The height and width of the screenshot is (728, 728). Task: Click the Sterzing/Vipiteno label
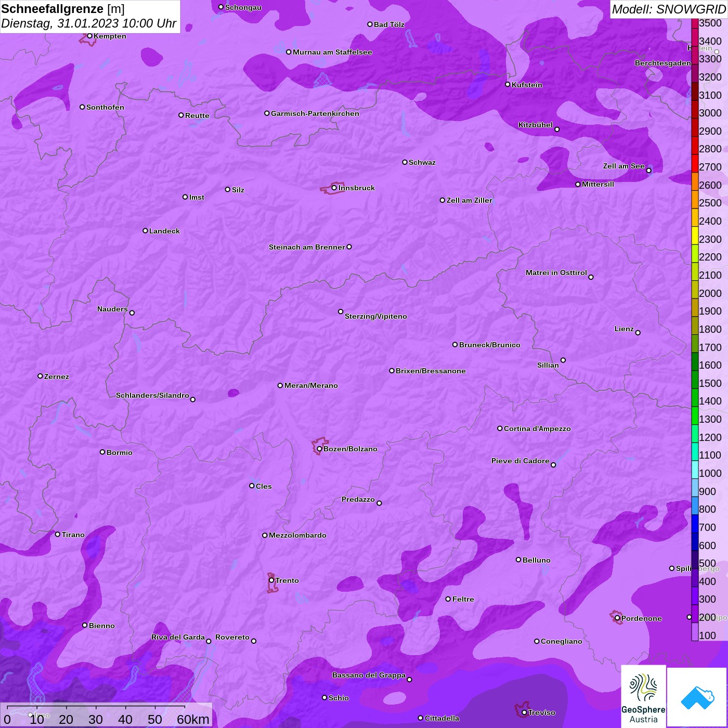[376, 316]
